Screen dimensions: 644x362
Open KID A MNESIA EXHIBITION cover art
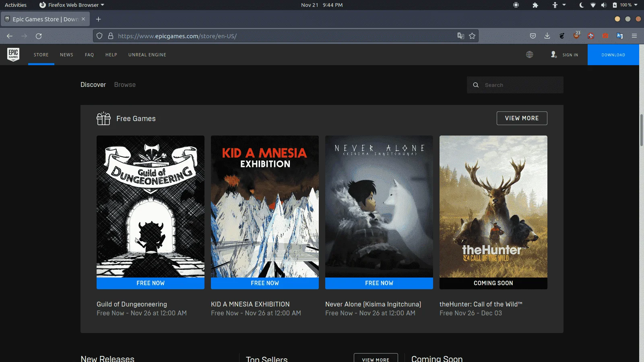(265, 206)
